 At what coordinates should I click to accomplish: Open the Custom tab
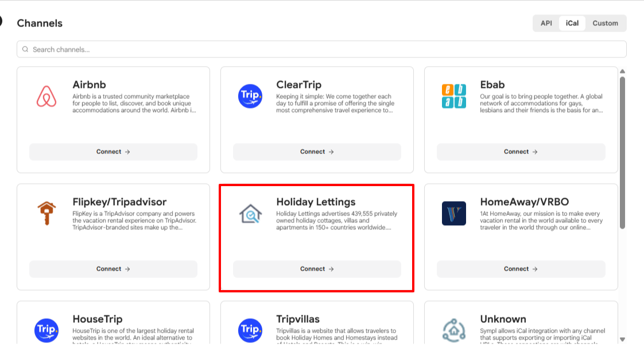tap(605, 23)
